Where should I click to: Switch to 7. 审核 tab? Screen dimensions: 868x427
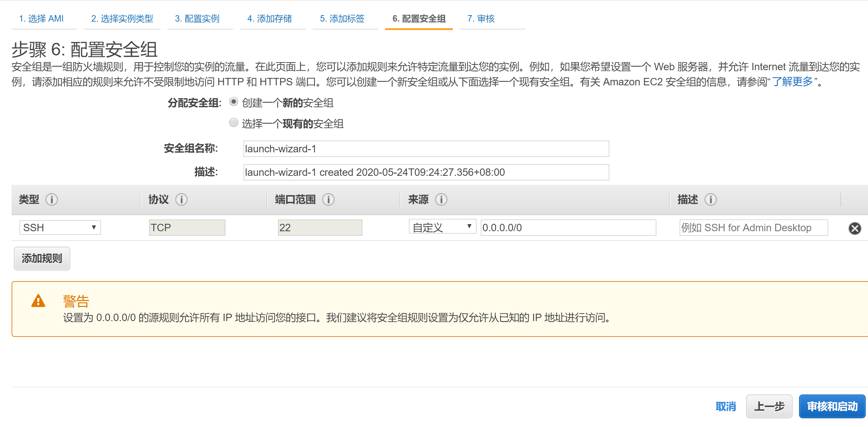481,19
